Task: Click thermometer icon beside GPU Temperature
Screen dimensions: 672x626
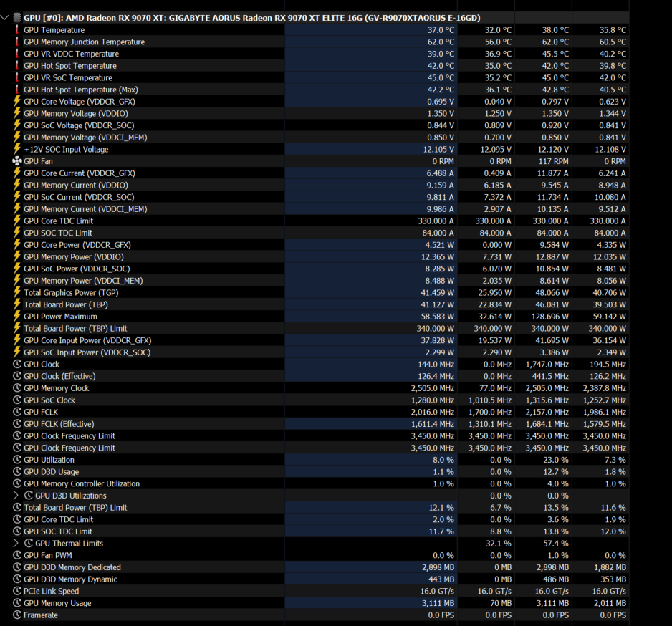Action: (x=17, y=30)
